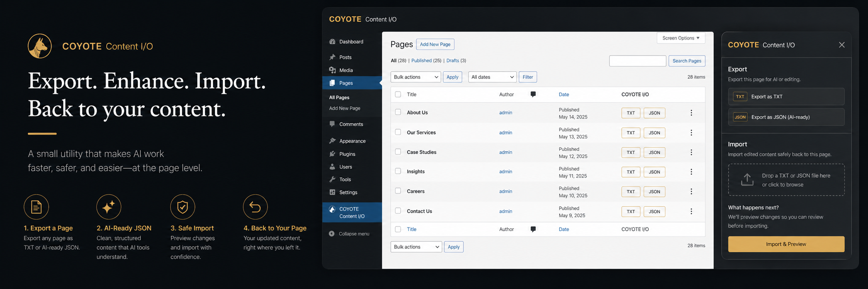This screenshot has width=868, height=289.
Task: Click the TXT or JSON file drop zone
Action: [786, 180]
